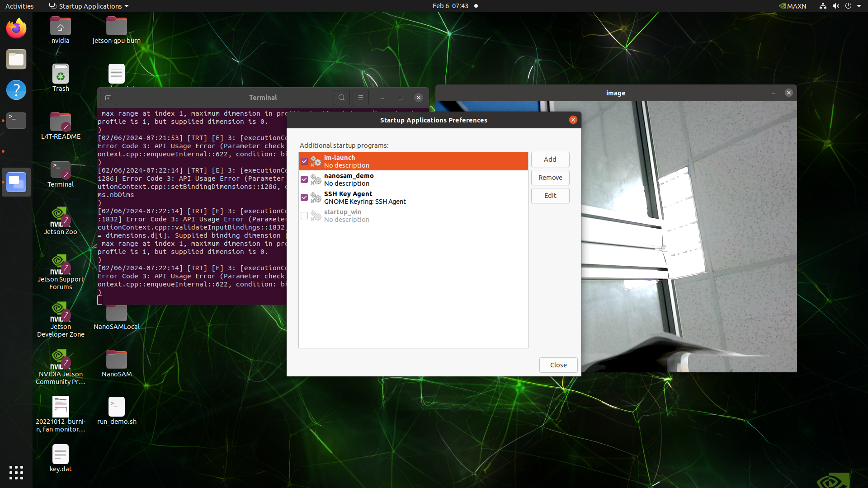
Task: Click the Add button
Action: click(550, 160)
